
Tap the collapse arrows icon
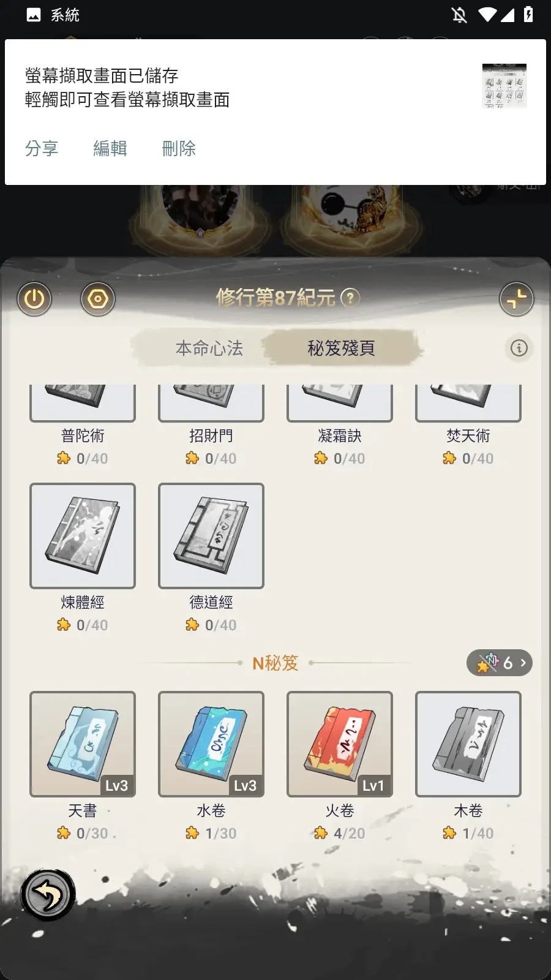click(516, 299)
